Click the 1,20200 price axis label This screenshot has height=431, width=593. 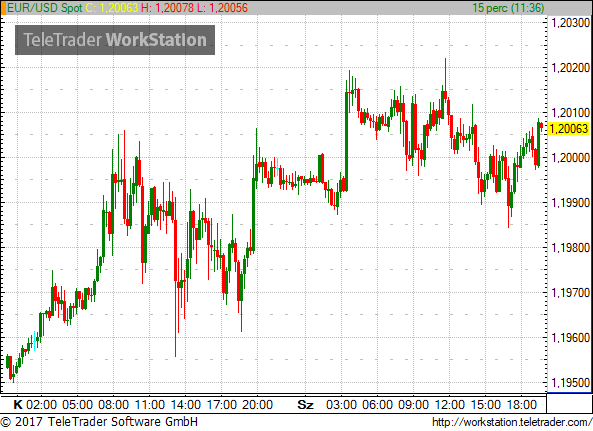point(571,68)
